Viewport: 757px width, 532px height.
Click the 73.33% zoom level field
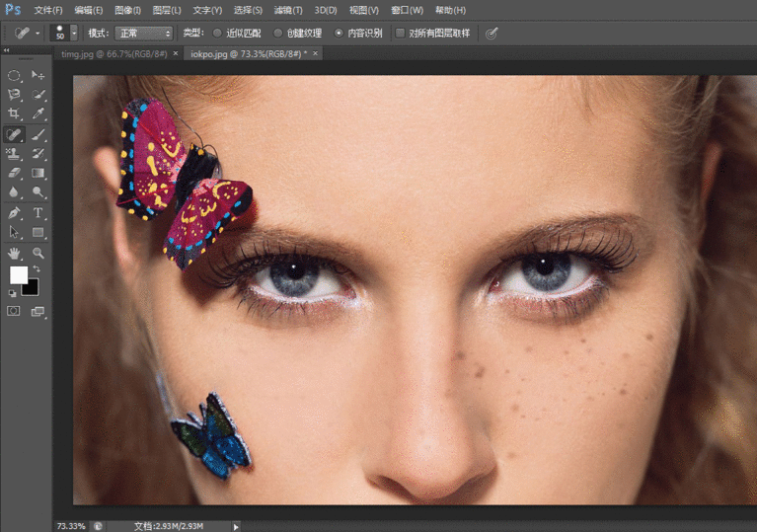[71, 526]
